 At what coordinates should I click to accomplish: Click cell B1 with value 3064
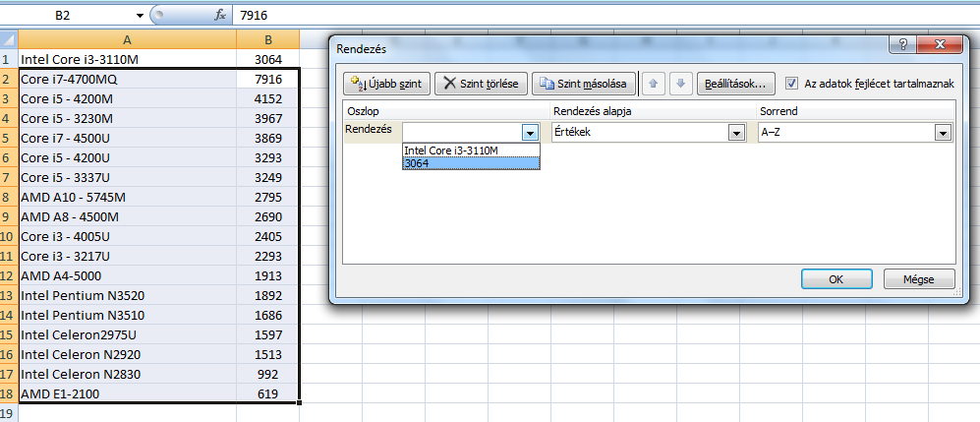(268, 59)
